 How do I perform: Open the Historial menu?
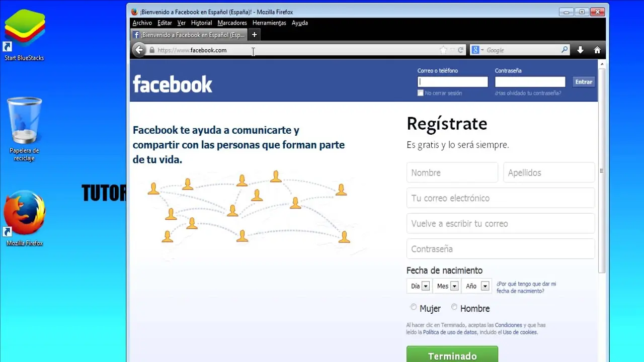202,23
